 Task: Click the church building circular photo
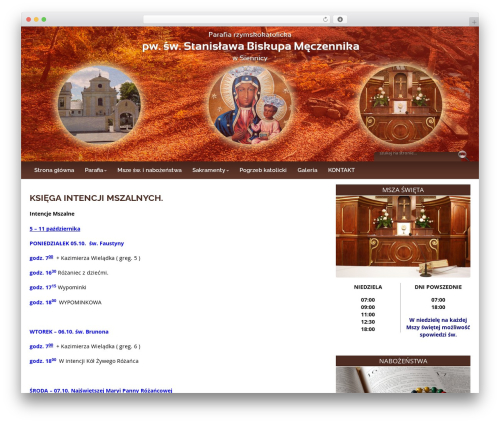pyautogui.click(x=99, y=104)
